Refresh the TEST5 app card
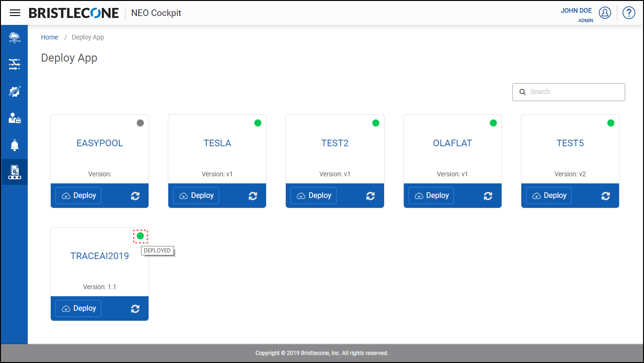 605,196
